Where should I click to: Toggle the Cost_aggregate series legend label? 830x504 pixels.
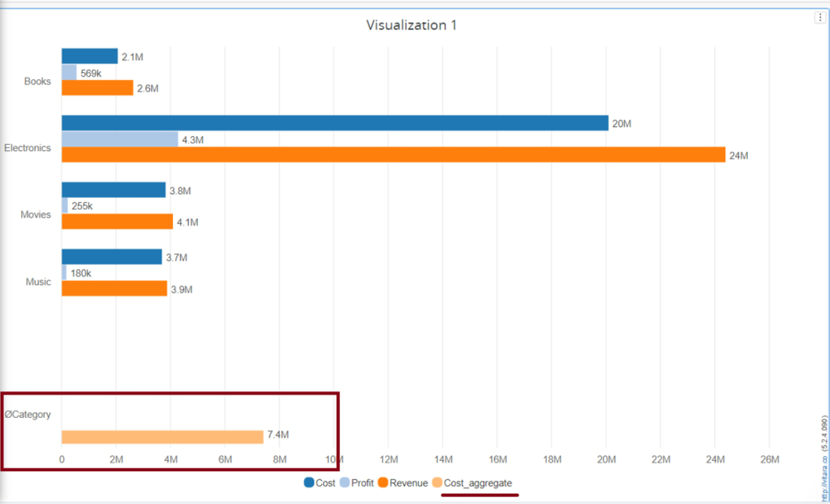tap(478, 483)
